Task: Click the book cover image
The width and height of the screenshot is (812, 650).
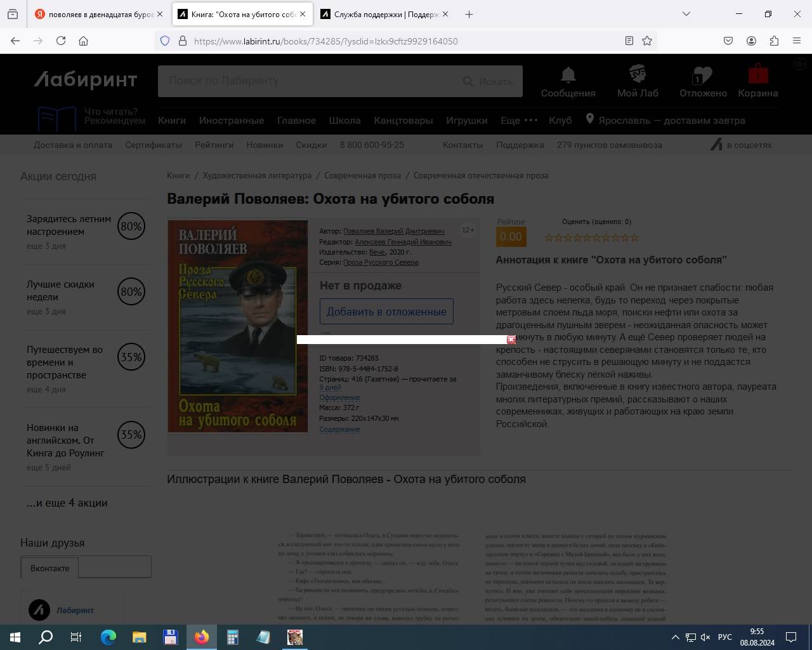Action: [x=238, y=326]
